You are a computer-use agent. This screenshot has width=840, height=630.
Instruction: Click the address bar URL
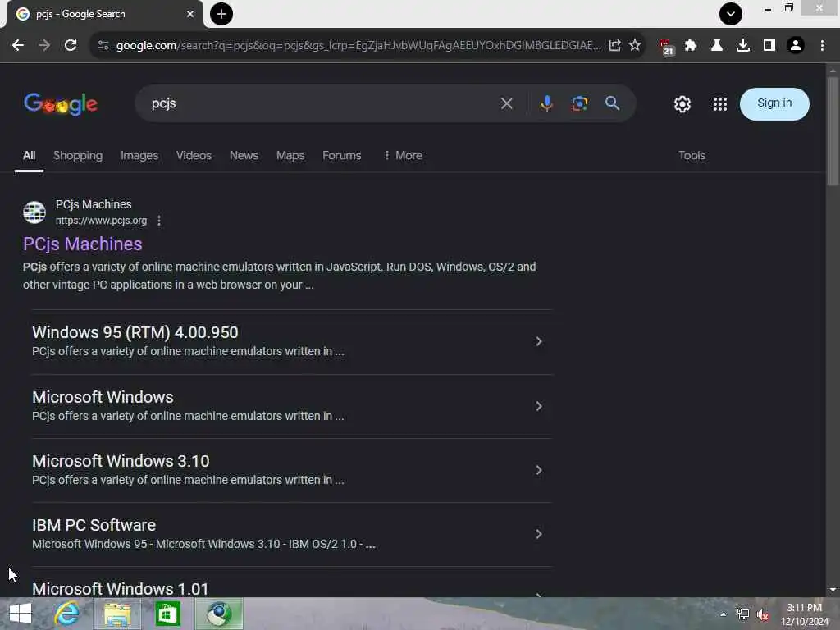358,46
